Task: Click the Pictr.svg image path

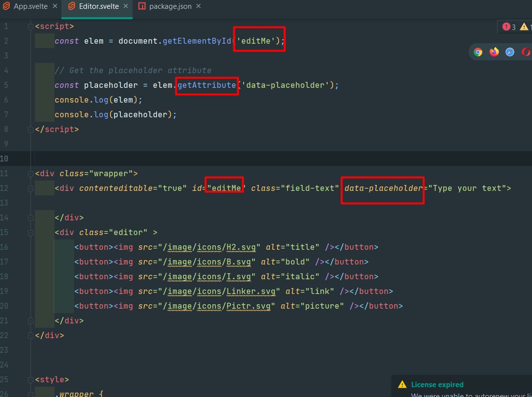Action: (x=217, y=306)
